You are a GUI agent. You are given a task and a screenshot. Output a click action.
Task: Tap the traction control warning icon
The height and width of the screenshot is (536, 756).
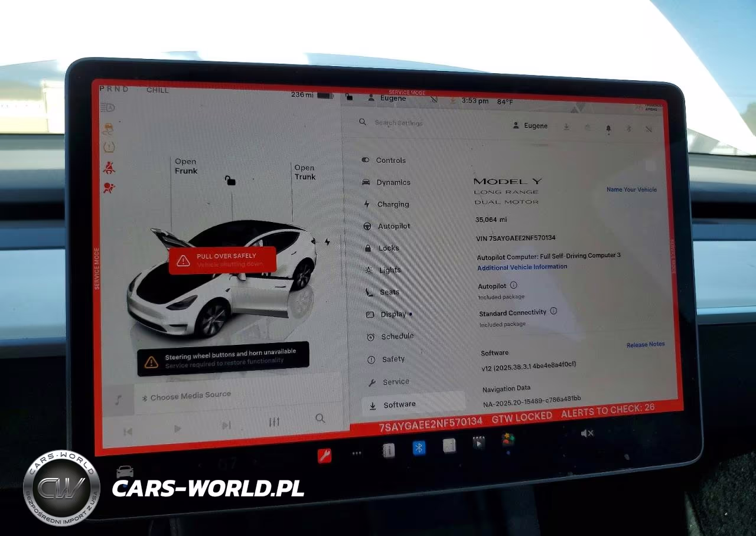tap(108, 128)
